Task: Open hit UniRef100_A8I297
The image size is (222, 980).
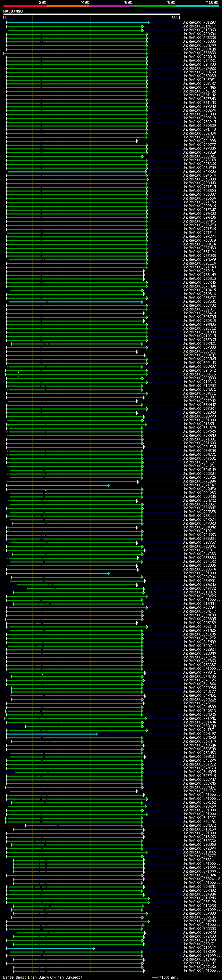Action: click(199, 23)
